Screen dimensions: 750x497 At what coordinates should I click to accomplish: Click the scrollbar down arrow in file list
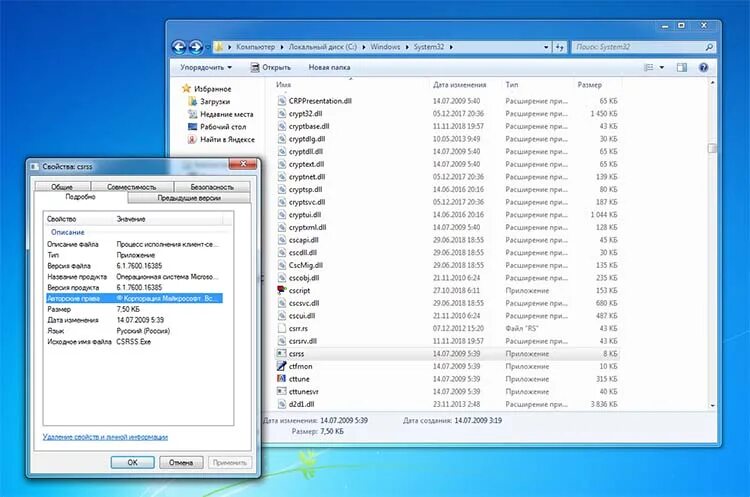coord(712,405)
